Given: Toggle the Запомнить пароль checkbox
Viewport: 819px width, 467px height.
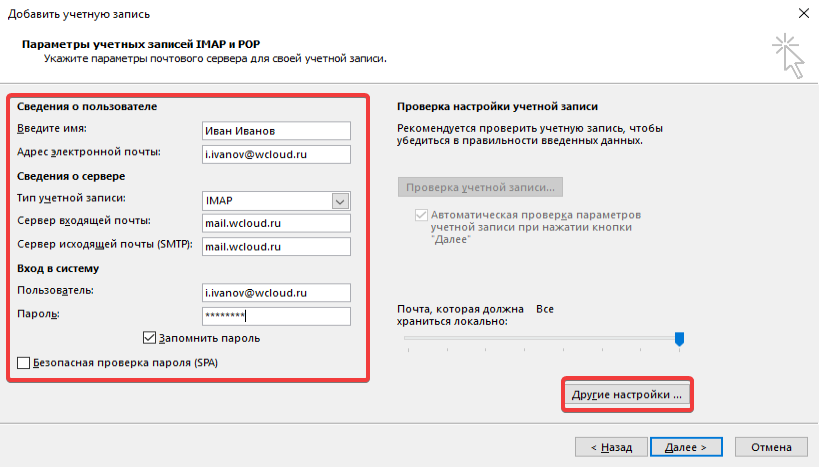Looking at the screenshot, I should (151, 338).
